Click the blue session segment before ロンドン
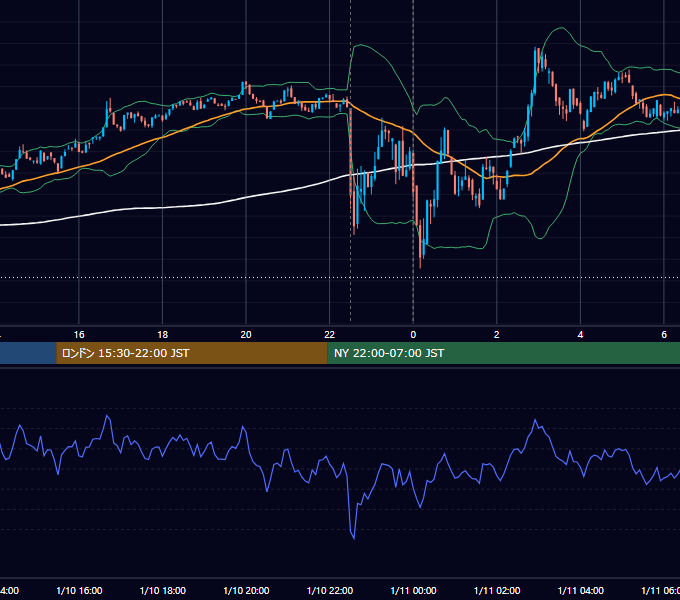This screenshot has width=680, height=600. click(28, 353)
